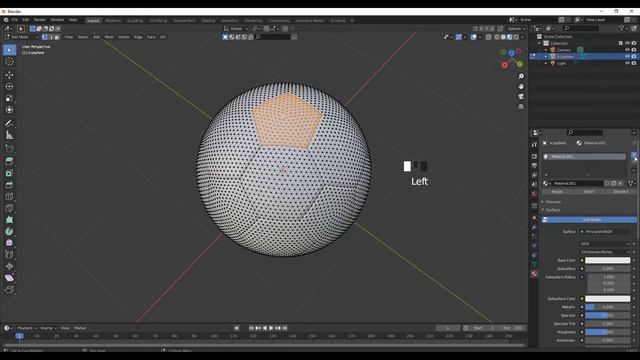Toggle Collection visibility eye in outliner

[627, 43]
